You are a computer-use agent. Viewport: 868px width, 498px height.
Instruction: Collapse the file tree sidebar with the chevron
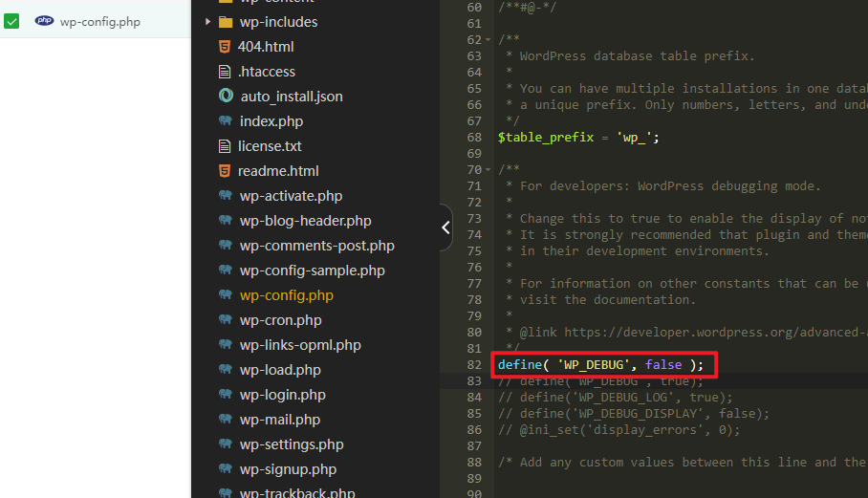(446, 227)
